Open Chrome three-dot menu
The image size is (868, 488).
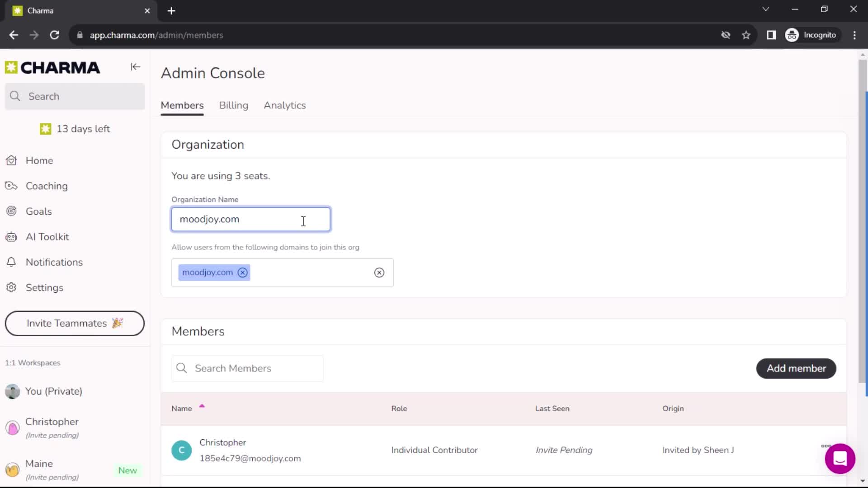tap(854, 35)
